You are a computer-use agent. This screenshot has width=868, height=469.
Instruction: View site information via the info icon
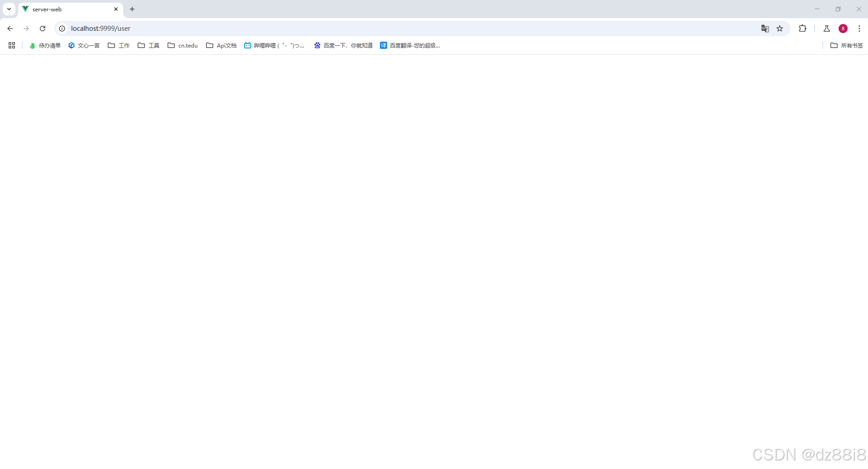pos(62,28)
